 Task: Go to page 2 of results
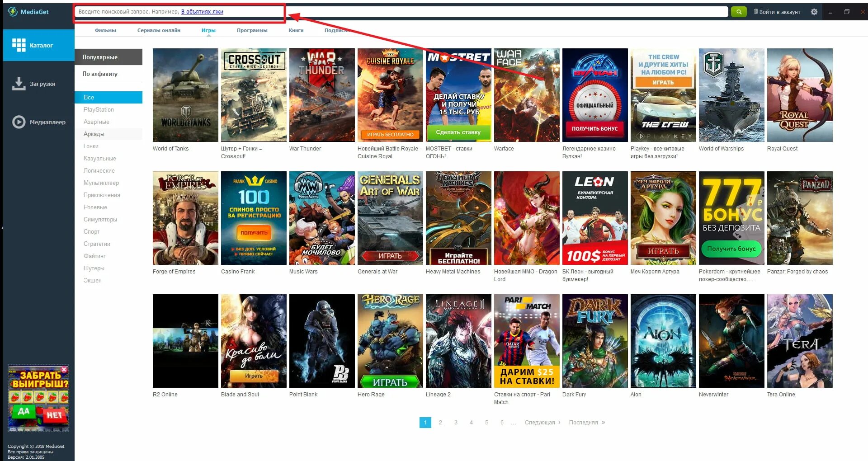[x=440, y=422]
